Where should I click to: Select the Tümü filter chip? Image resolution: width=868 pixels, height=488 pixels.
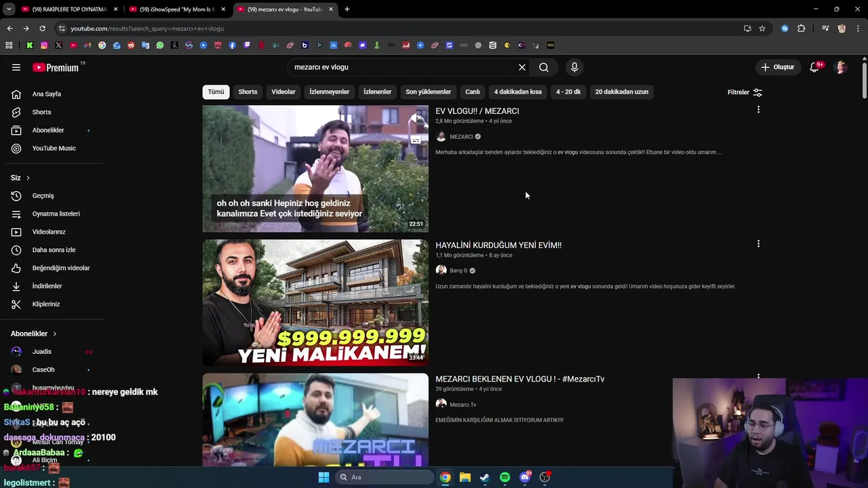[216, 91]
